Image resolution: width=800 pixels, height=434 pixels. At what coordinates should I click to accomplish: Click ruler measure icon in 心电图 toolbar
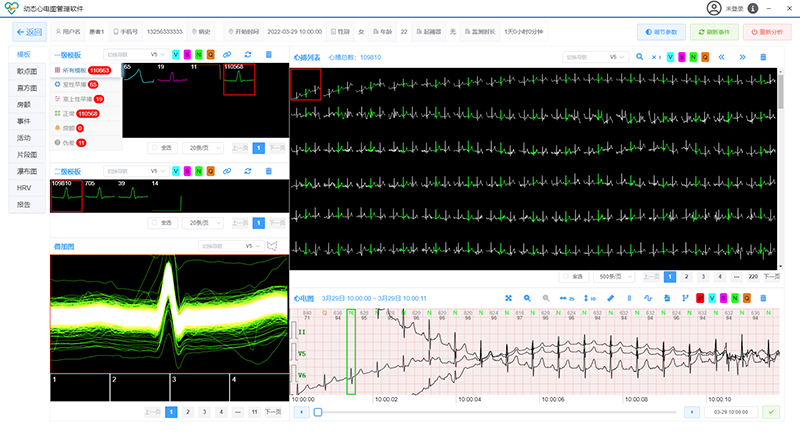click(611, 298)
